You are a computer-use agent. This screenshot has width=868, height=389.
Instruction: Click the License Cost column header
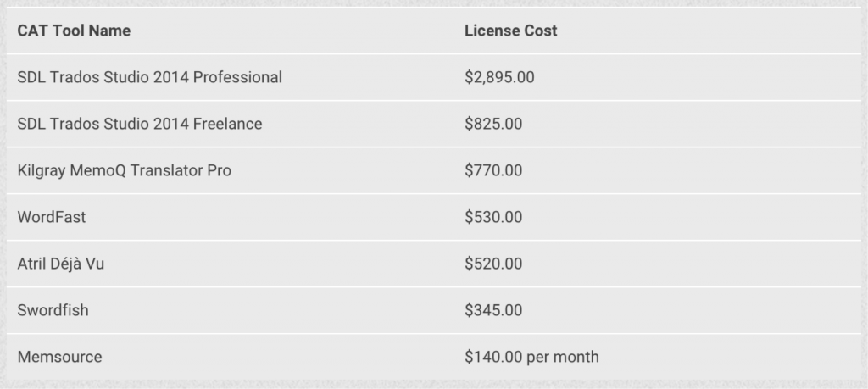(510, 31)
